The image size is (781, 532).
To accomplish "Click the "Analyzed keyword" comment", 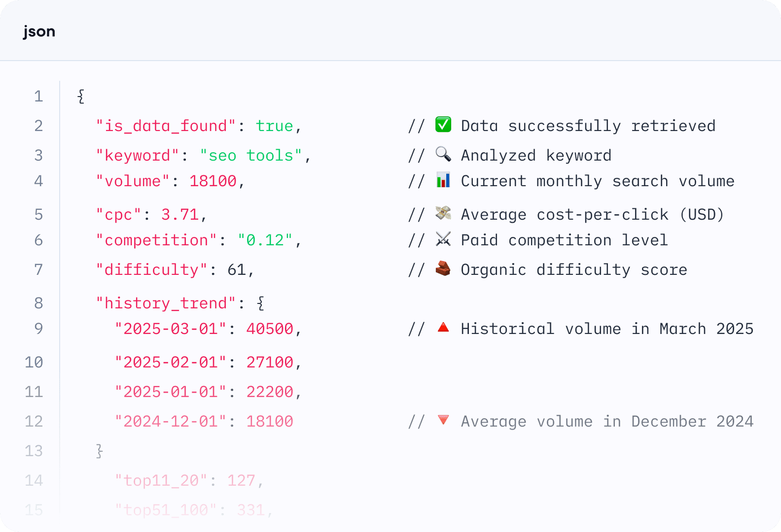I will click(536, 156).
